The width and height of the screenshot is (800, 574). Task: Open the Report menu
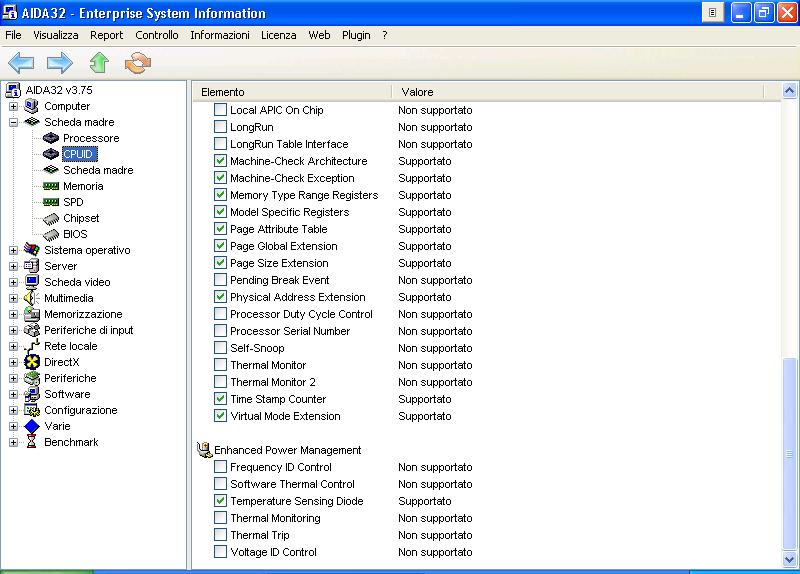point(107,35)
